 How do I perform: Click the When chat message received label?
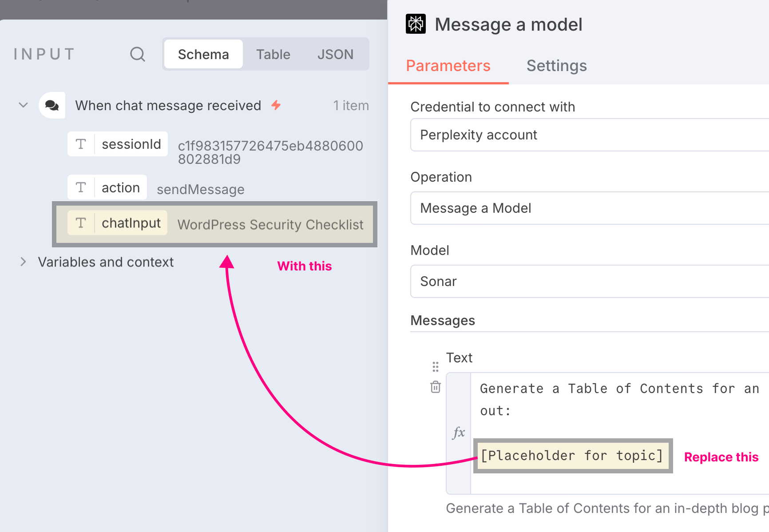(168, 105)
